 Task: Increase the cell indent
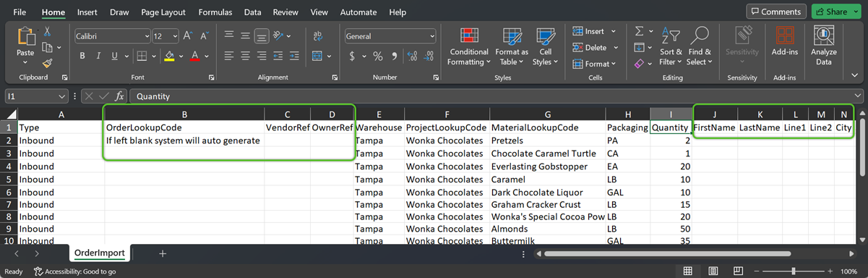295,56
